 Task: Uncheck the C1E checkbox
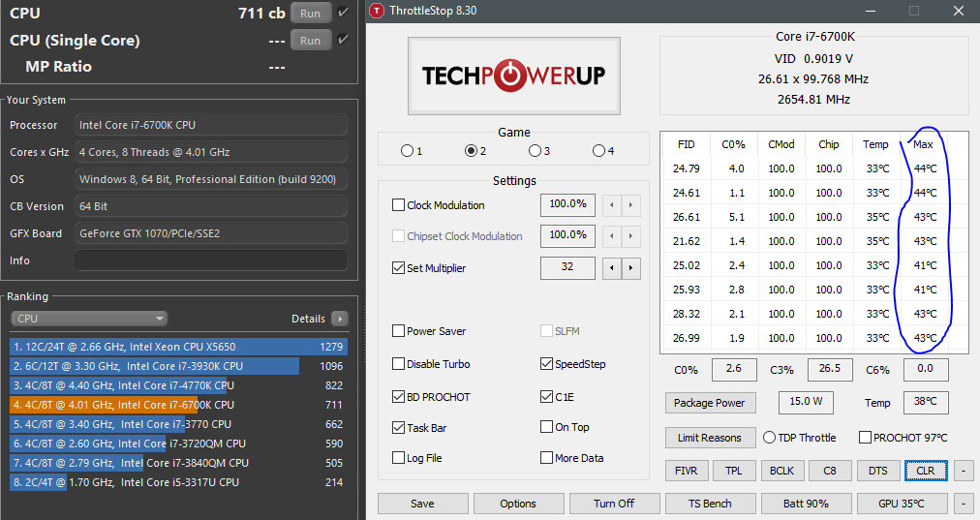point(547,396)
